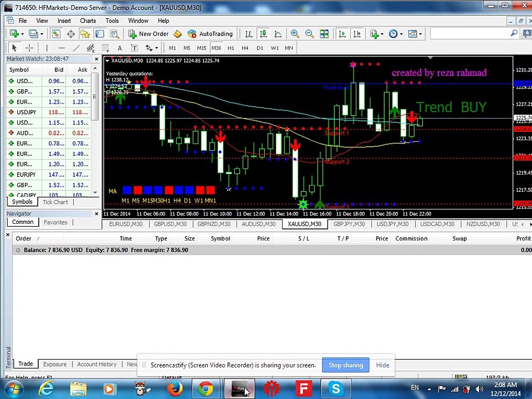This screenshot has width=532, height=399.
Task: Expand the New Chart dropdown arrow
Action: [x=22, y=34]
